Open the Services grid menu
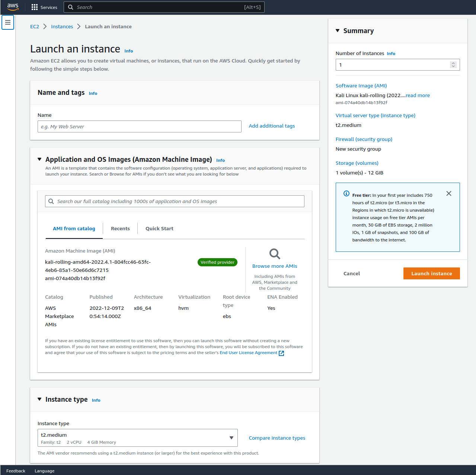 [x=35, y=7]
